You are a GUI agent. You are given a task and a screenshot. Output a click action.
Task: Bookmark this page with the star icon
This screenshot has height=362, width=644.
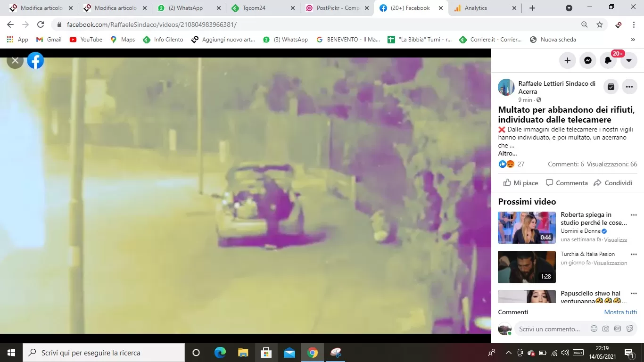click(600, 25)
